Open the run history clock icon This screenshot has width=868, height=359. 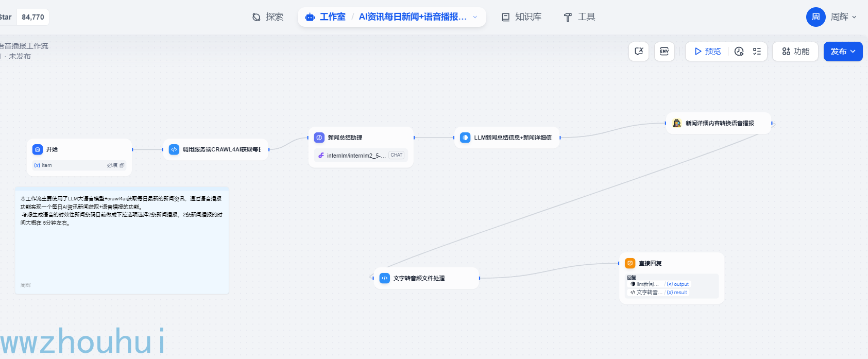(739, 52)
